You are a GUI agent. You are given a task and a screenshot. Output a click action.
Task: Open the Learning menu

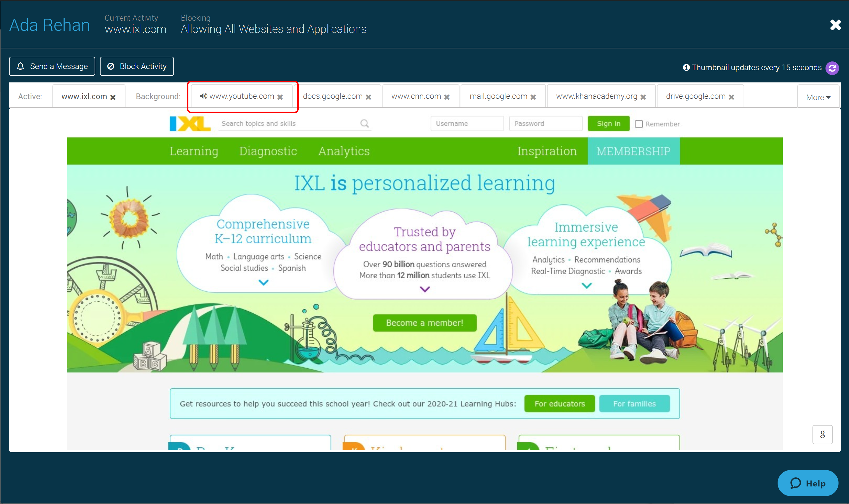pos(194,151)
